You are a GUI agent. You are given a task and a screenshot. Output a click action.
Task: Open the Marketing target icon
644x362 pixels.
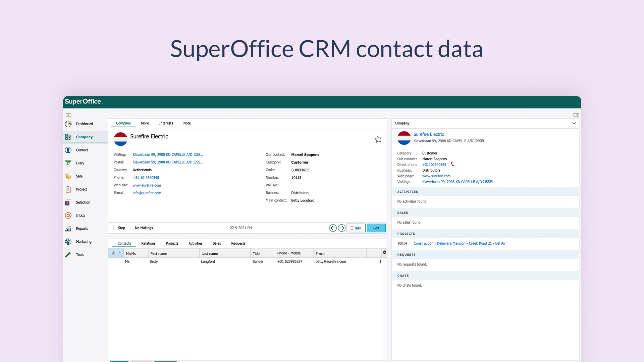[x=68, y=242]
